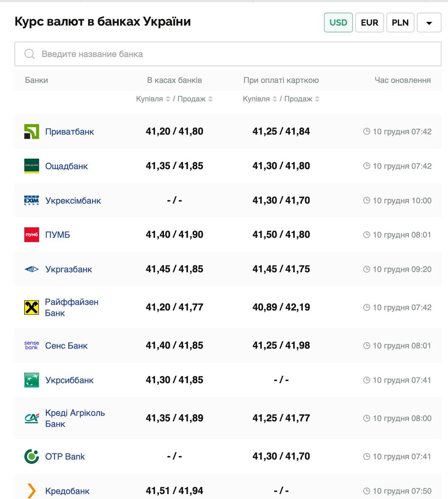Sort by cash desk Купівля rate
Image resolution: width=448 pixels, height=499 pixels.
[168, 99]
